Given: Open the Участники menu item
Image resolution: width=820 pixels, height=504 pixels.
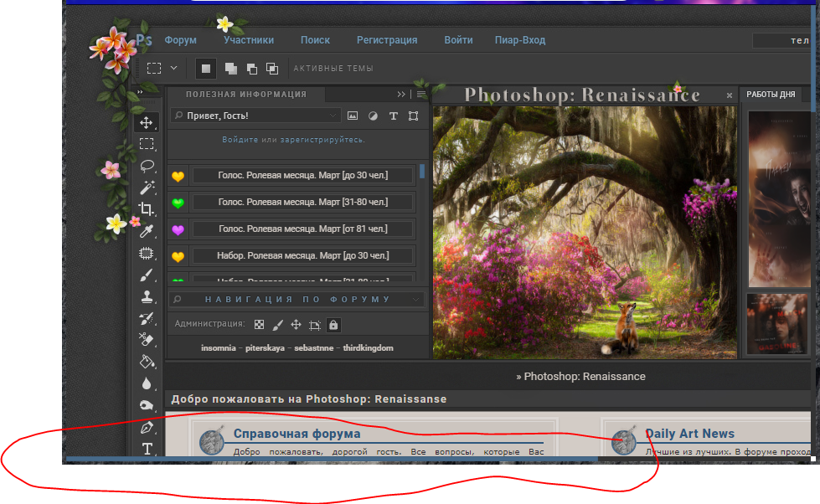Looking at the screenshot, I should 249,39.
